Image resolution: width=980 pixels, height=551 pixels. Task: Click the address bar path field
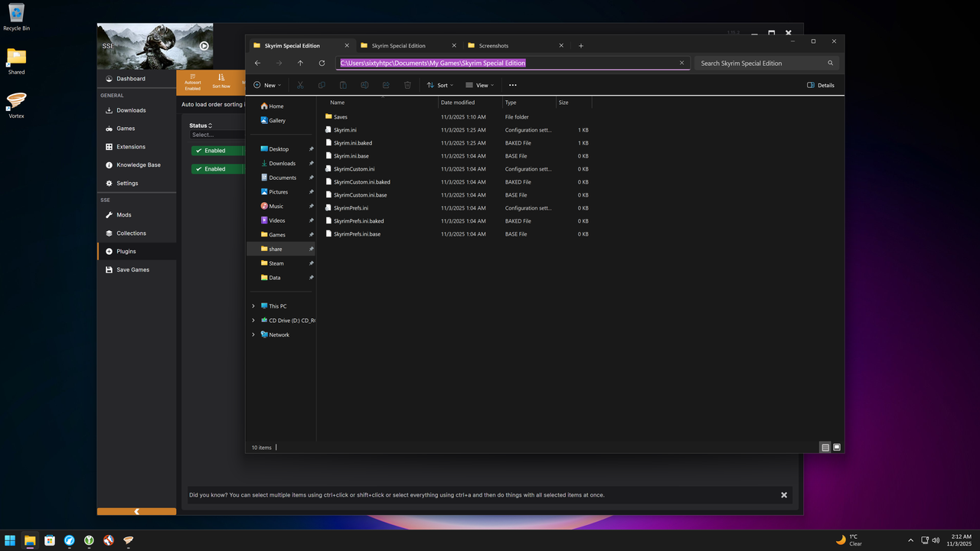pos(433,63)
